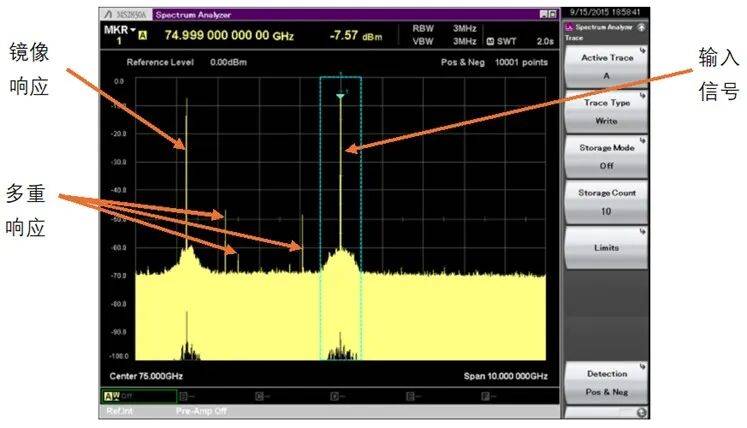Expand Detection Pos & Neg options
Viewport: 747px width, 428px height.
[x=608, y=381]
